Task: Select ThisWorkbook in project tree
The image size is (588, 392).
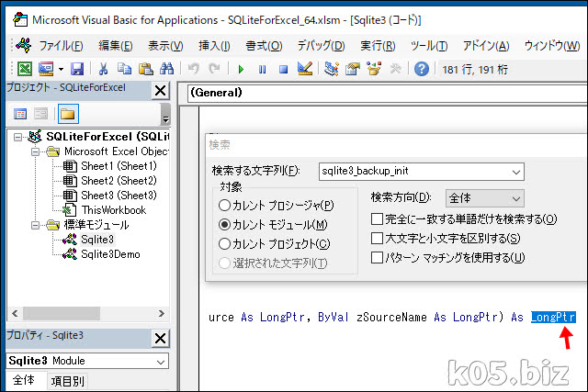Action: [114, 210]
